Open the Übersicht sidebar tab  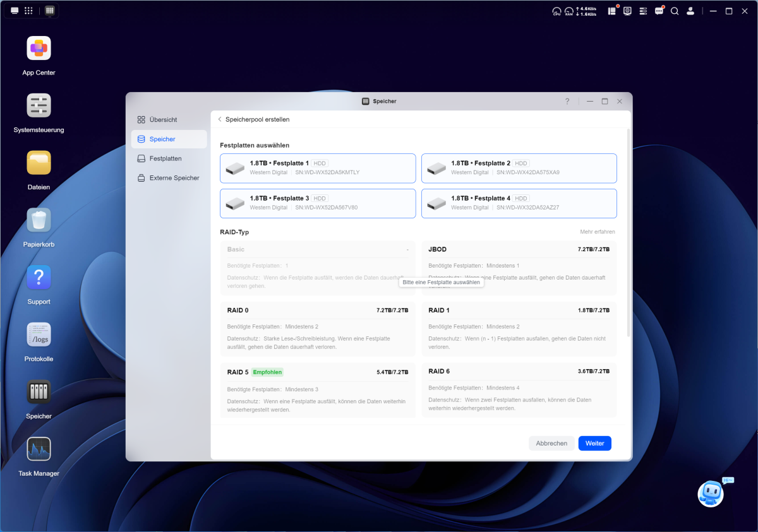click(x=169, y=119)
